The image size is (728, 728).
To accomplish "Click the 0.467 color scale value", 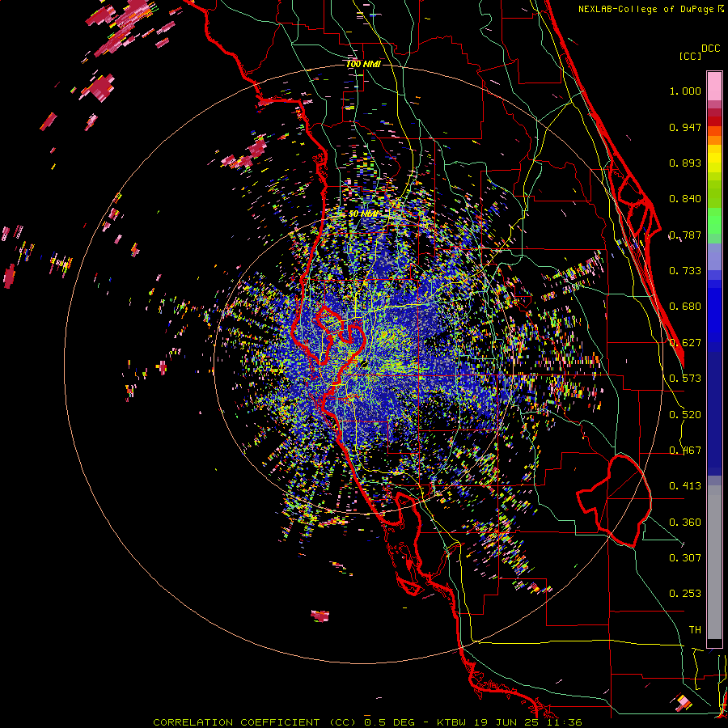I will coord(685,451).
